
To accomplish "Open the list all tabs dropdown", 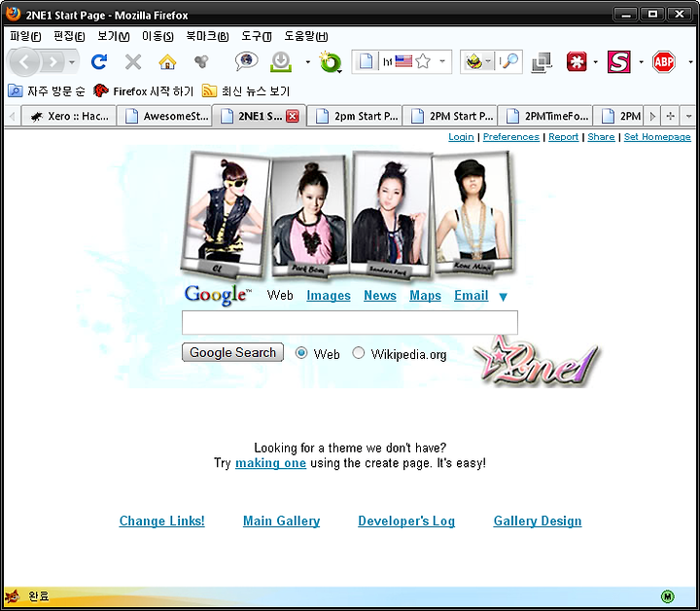I will coord(688,116).
